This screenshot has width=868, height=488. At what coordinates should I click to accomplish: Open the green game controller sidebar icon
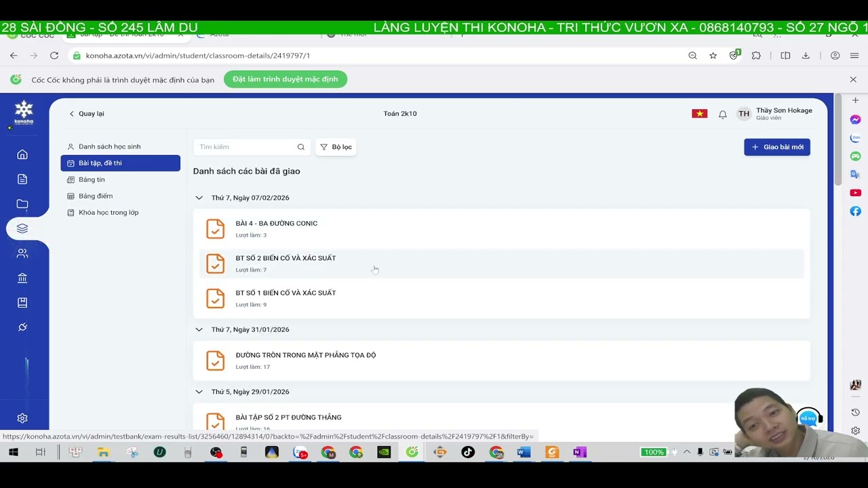click(x=856, y=157)
